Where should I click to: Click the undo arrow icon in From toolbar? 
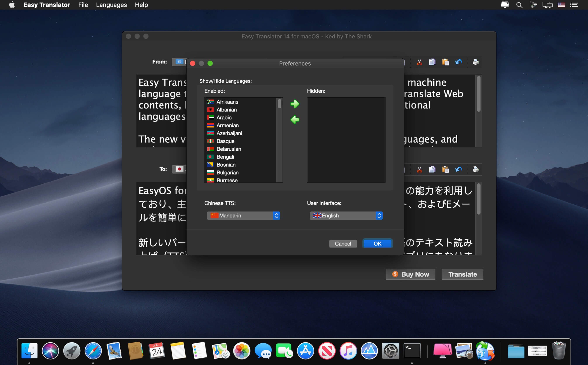458,62
